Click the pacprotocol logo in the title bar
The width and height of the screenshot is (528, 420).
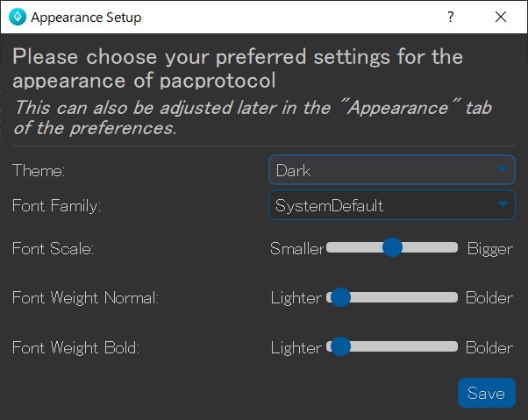17,17
